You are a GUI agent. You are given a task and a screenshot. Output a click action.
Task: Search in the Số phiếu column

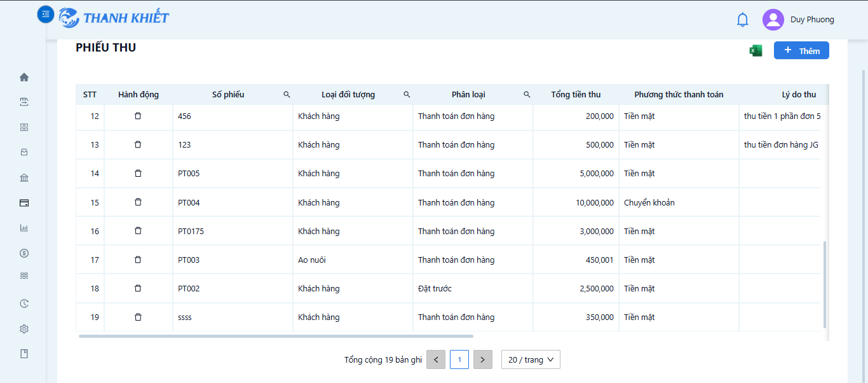[287, 94]
